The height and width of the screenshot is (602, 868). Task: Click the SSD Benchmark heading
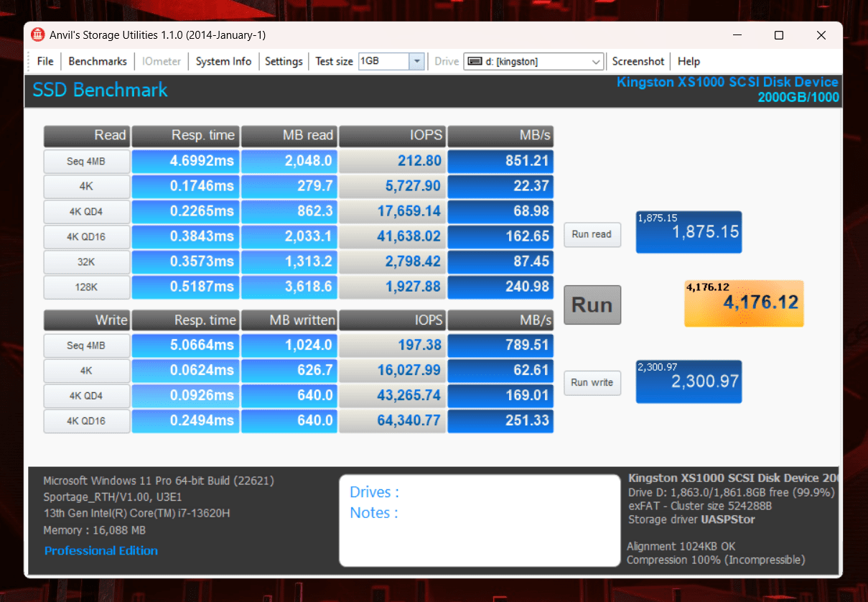101,90
